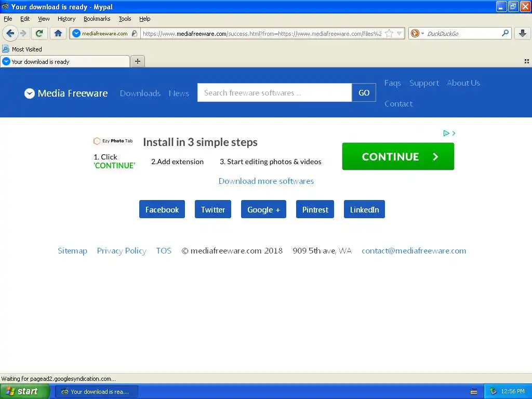This screenshot has height=399, width=532.
Task: Open the Tools menu
Action: (x=125, y=19)
